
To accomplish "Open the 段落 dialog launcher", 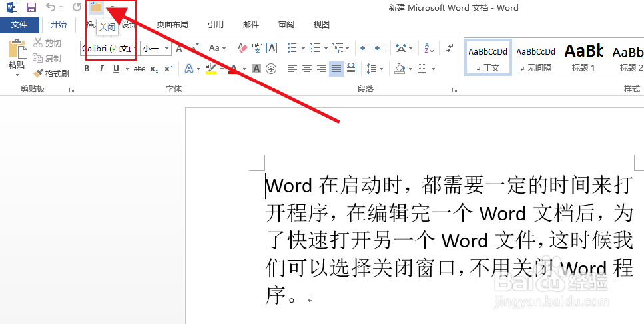I will point(454,89).
